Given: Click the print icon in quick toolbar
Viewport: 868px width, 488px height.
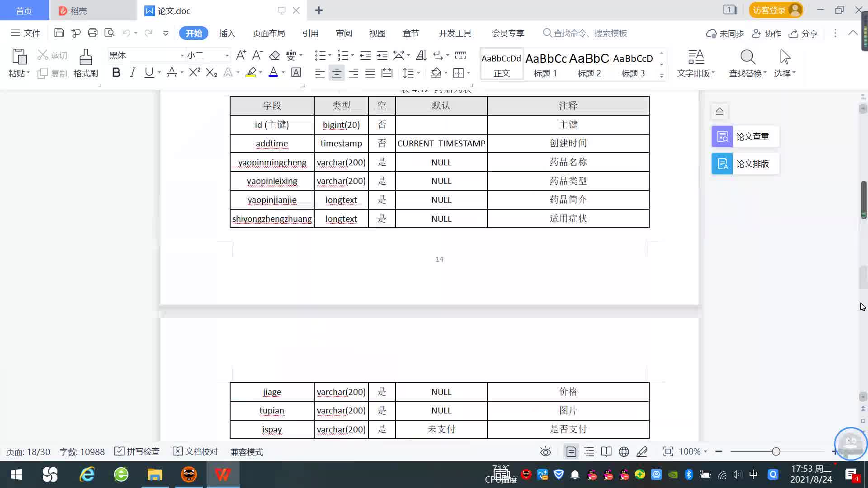Looking at the screenshot, I should click(x=93, y=33).
